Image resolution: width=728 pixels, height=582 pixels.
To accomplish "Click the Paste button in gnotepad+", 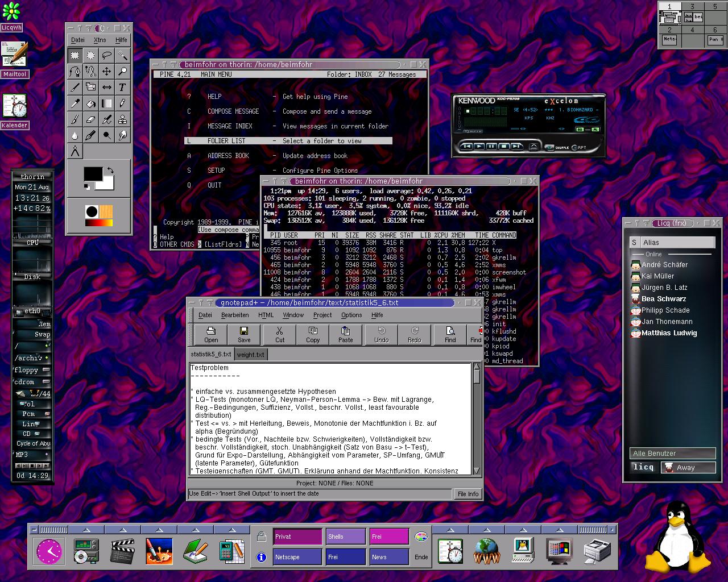I will [346, 334].
